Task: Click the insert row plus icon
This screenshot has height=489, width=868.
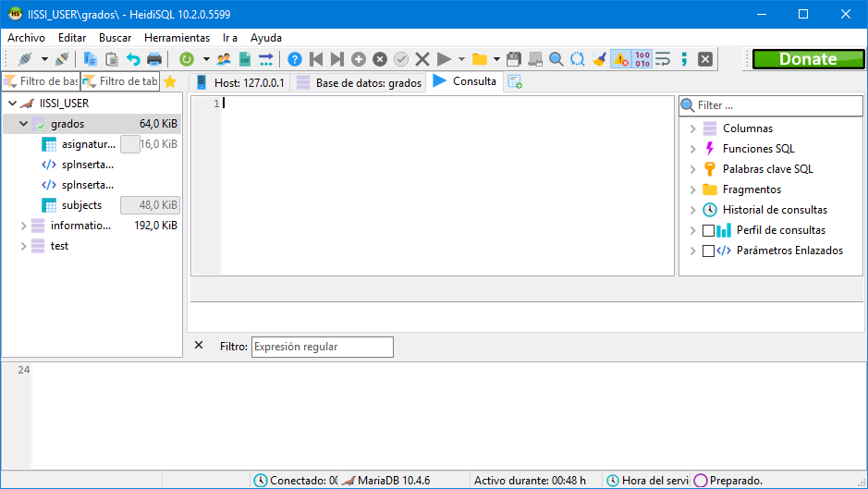Action: (x=359, y=59)
